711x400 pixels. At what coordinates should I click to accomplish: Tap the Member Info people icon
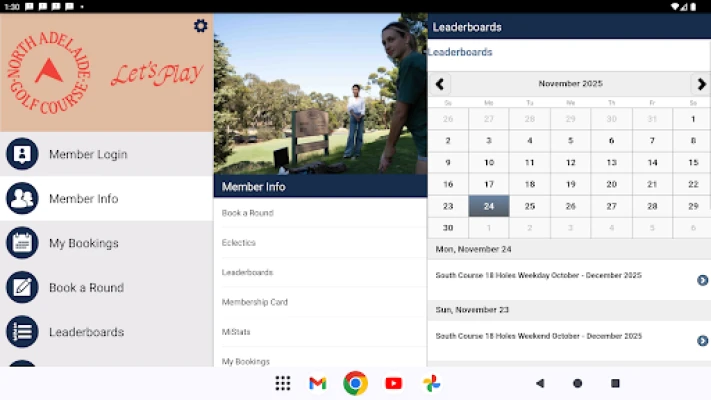coord(22,199)
